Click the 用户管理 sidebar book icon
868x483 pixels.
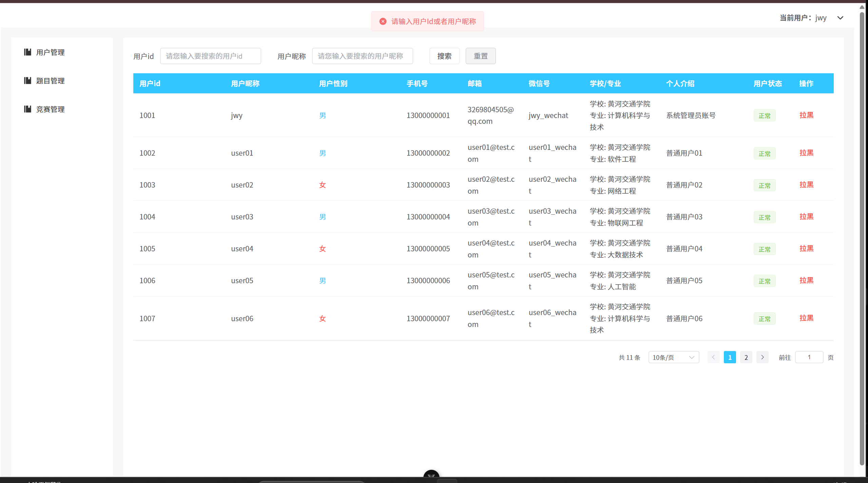click(27, 52)
